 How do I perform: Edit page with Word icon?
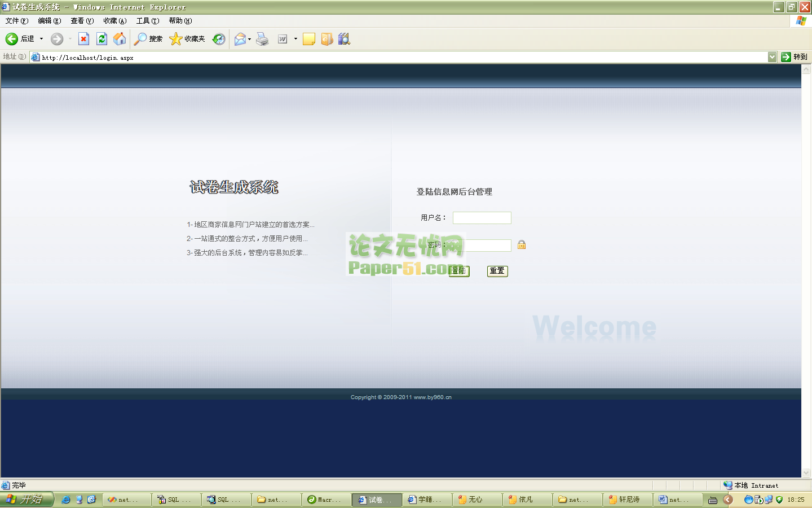click(x=283, y=39)
